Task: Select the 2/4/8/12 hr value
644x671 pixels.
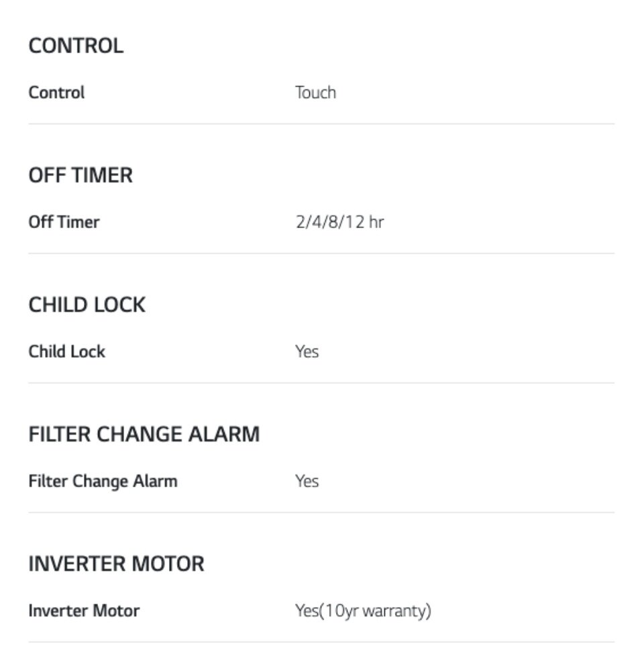Action: [339, 222]
